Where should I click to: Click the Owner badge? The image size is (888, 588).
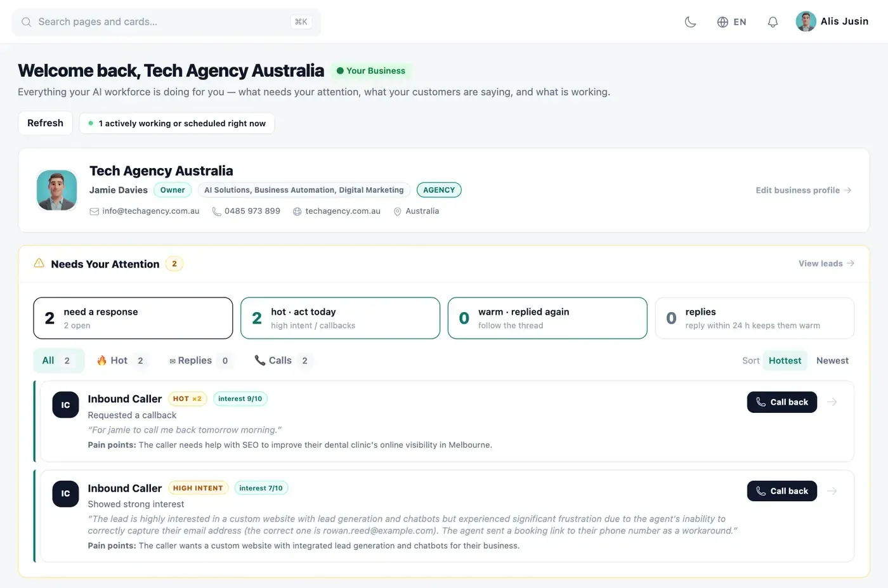point(173,190)
